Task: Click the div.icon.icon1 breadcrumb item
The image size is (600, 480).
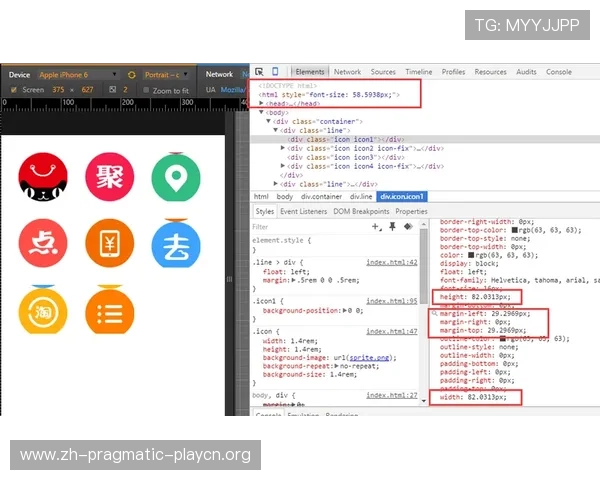Action: pyautogui.click(x=402, y=196)
